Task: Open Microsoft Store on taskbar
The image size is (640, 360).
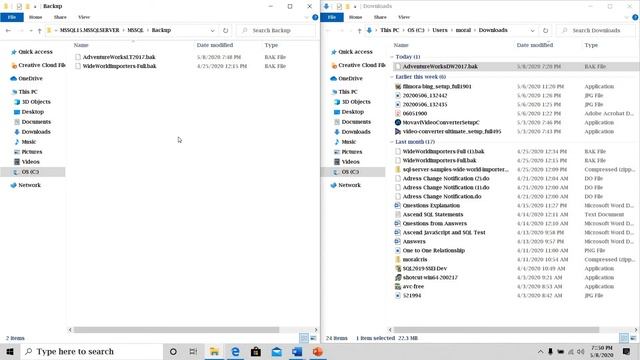Action: tap(256, 351)
